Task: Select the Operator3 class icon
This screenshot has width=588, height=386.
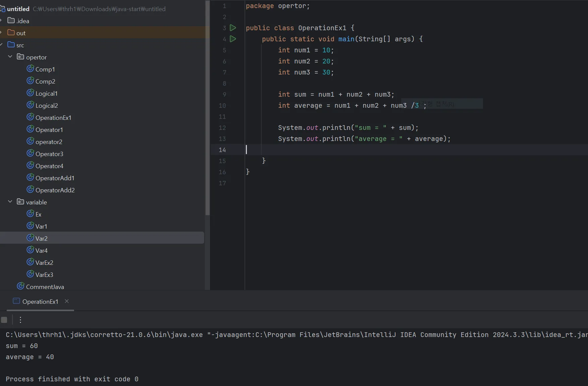Action: 30,153
